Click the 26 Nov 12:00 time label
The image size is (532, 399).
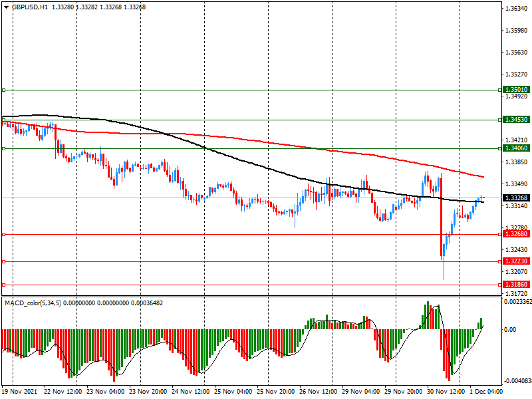pos(319,392)
